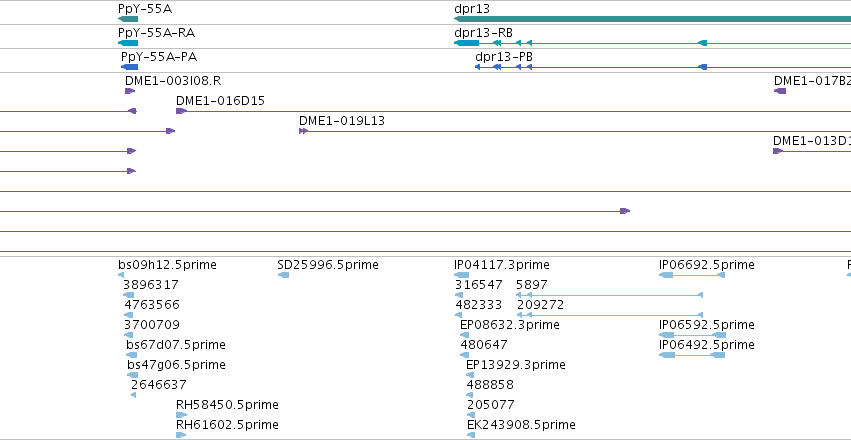Image resolution: width=851 pixels, height=440 pixels.
Task: Select the RH61602.5prime EST glyph
Action: tap(181, 435)
